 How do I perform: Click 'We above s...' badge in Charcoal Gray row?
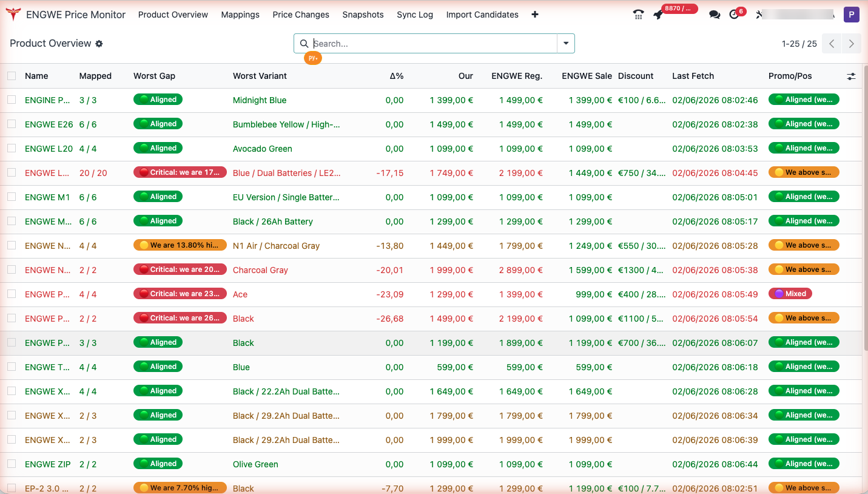tap(804, 269)
